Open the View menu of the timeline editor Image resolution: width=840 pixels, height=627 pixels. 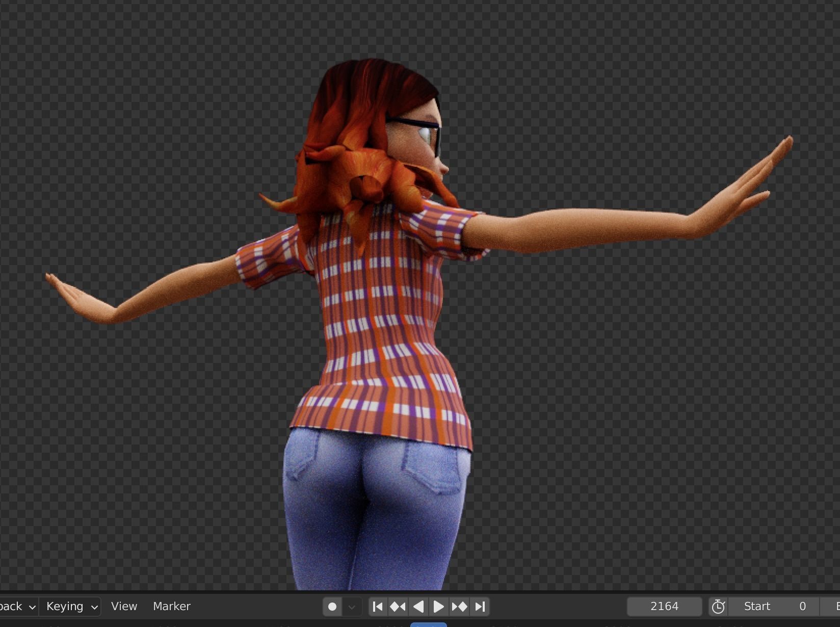tap(124, 606)
